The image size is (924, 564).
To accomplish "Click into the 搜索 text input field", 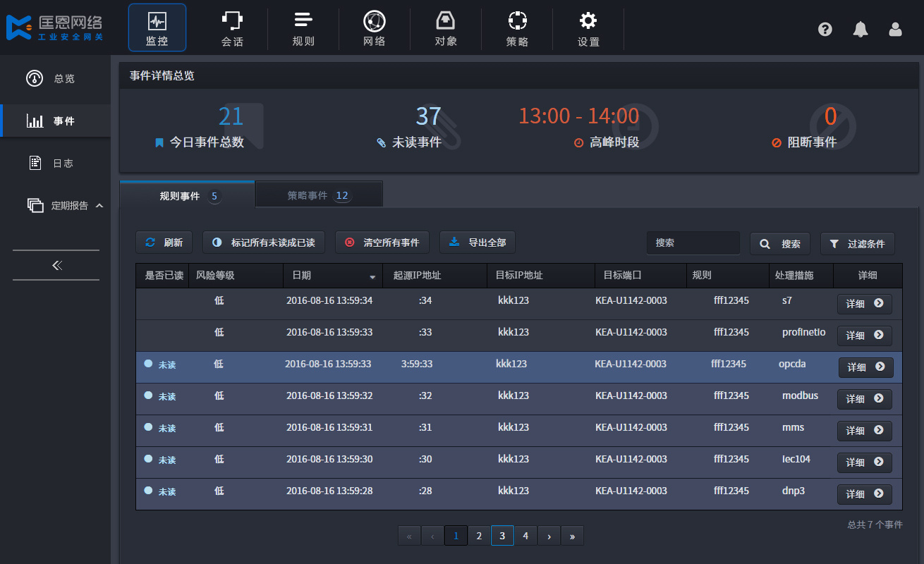I will [x=693, y=243].
